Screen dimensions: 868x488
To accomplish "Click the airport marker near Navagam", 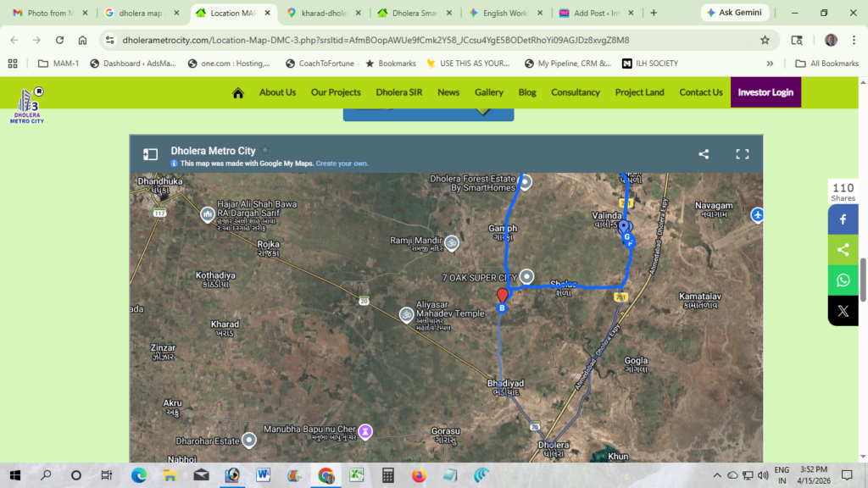I will [x=757, y=214].
